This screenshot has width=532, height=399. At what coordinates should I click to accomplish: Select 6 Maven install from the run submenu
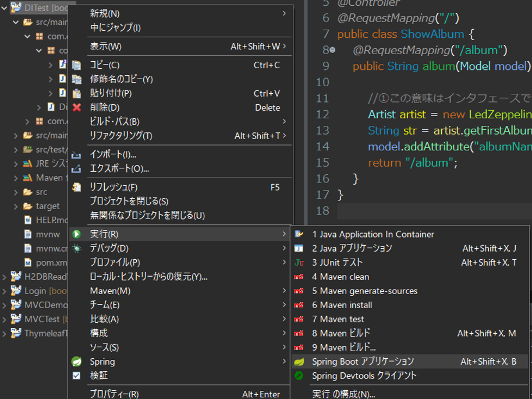342,305
